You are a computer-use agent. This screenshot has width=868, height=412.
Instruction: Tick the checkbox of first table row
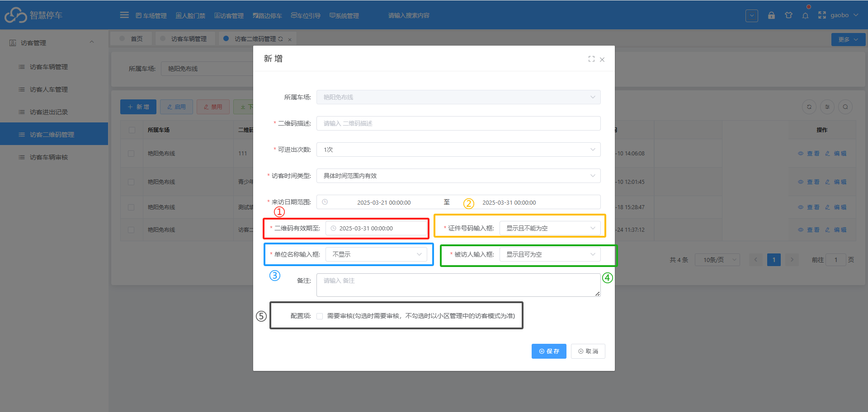(x=131, y=154)
